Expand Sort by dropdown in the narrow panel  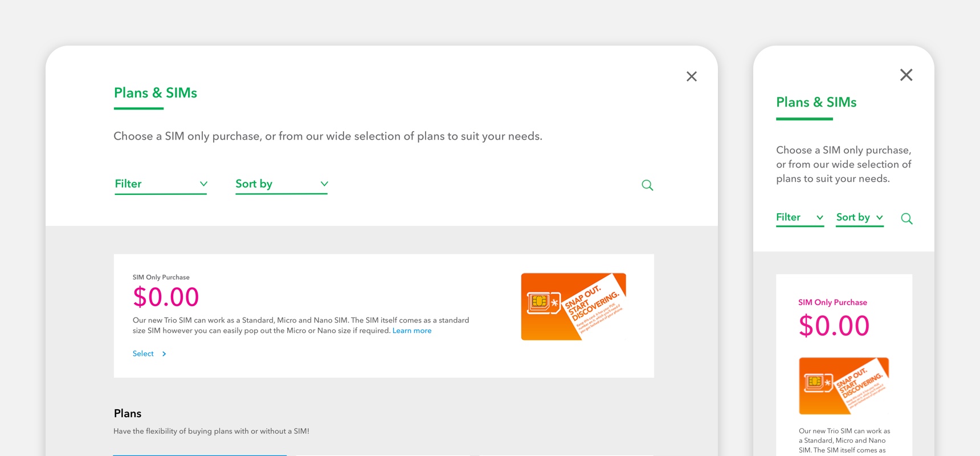point(859,218)
